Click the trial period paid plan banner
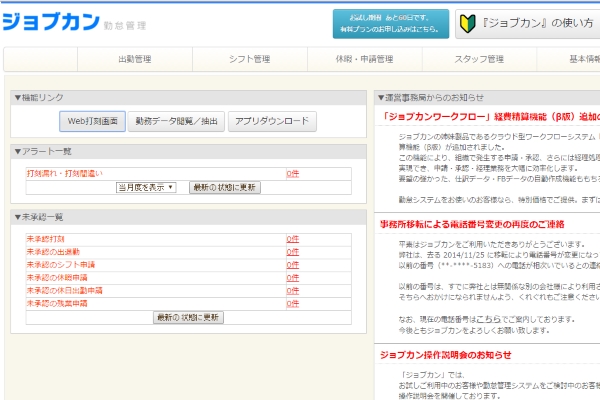Image resolution: width=600 pixels, height=400 pixels. (x=390, y=24)
